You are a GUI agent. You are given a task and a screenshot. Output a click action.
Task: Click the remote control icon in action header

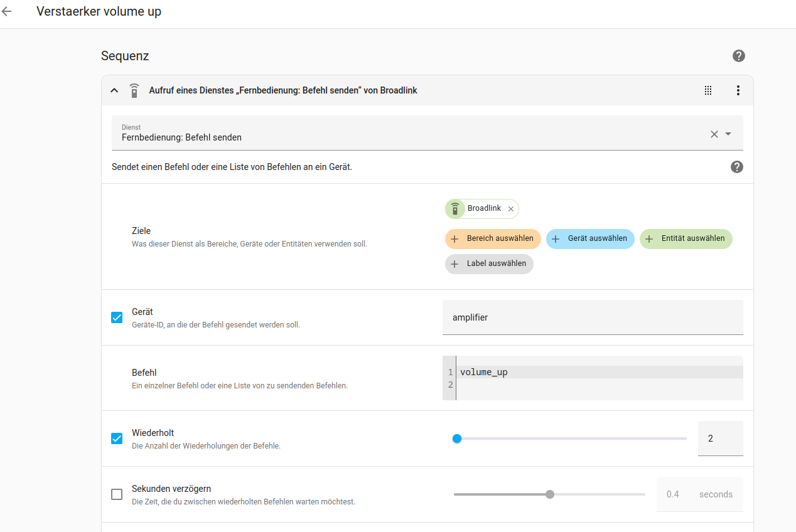[134, 90]
